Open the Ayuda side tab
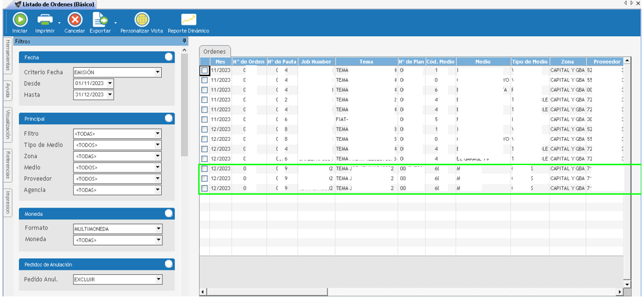The height and width of the screenshot is (297, 644). (8, 91)
